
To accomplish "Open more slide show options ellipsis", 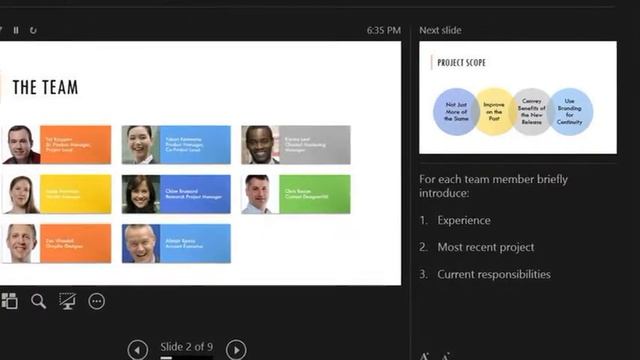I will pyautogui.click(x=97, y=301).
